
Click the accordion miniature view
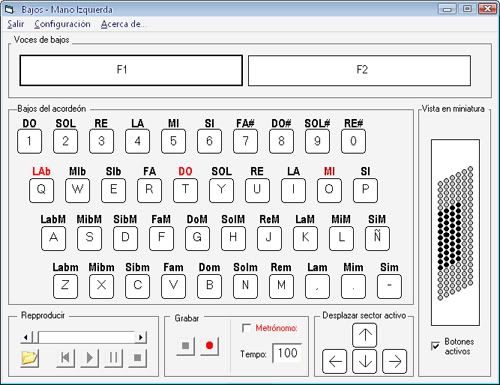[x=455, y=233]
